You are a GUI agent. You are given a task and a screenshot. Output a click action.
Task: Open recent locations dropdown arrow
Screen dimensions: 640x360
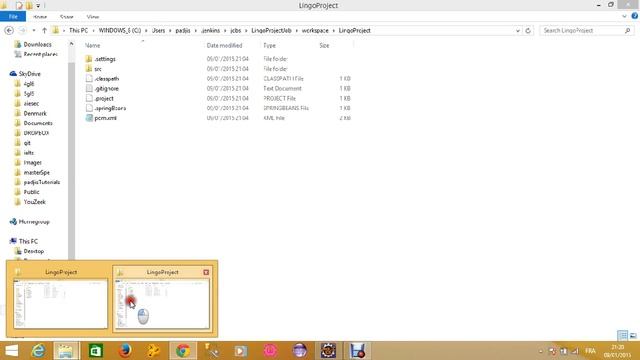pyautogui.click(x=33, y=31)
